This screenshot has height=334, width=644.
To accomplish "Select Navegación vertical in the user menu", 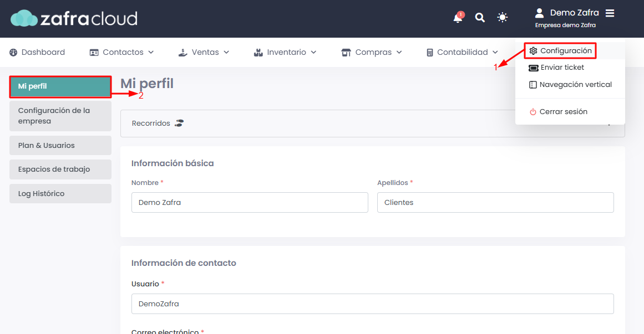I will pyautogui.click(x=570, y=85).
